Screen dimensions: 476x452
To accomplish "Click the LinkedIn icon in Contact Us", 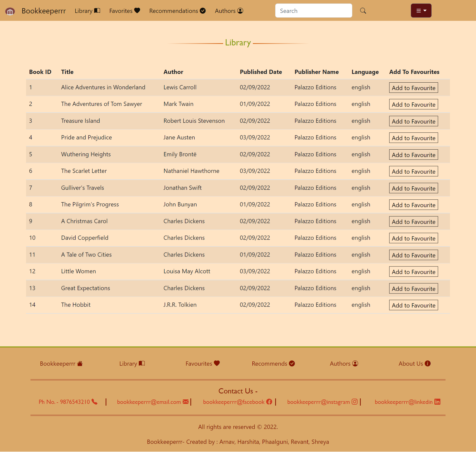I will 437,402.
